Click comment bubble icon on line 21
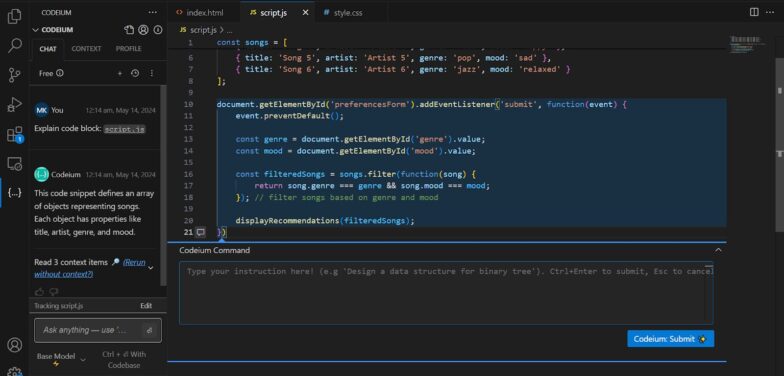Image resolution: width=784 pixels, height=376 pixels. (x=200, y=232)
